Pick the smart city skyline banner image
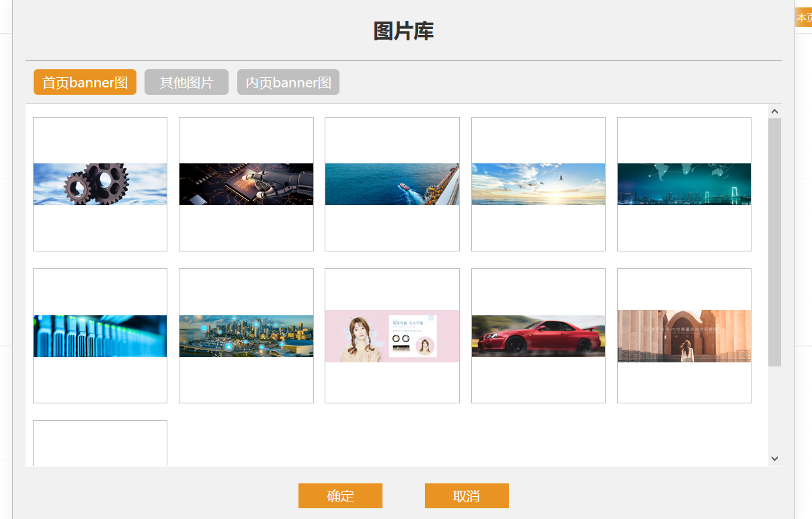This screenshot has width=812, height=519. coord(246,335)
